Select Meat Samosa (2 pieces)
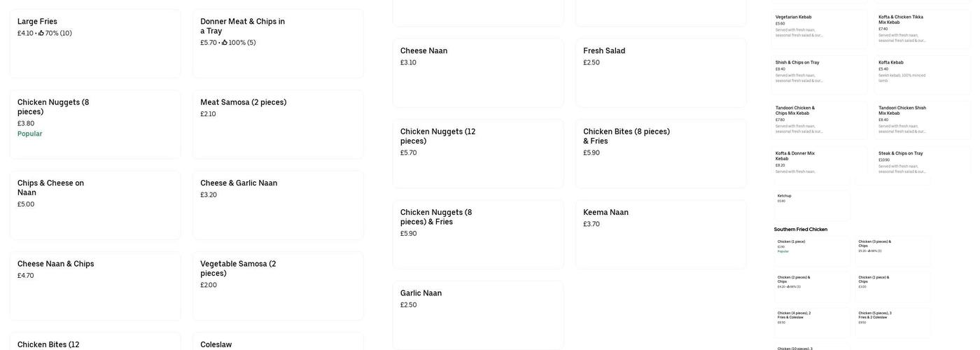 coord(278,124)
